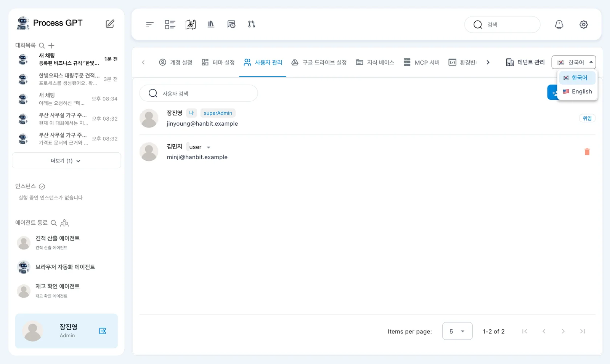Search the conversation list

click(42, 46)
